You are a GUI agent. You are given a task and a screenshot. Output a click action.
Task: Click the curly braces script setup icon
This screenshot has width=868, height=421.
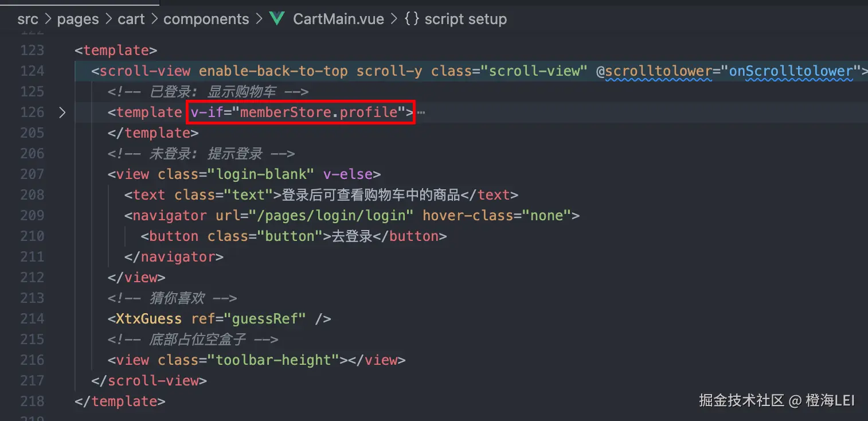click(412, 19)
